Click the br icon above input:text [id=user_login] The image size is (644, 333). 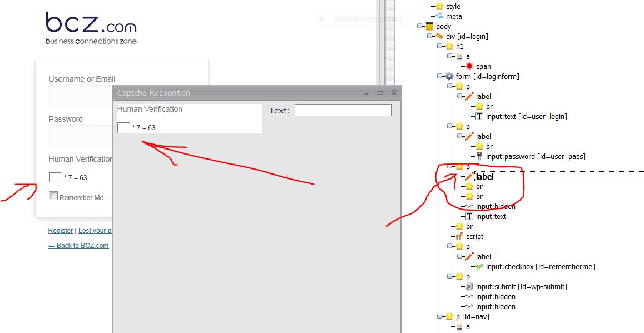pos(479,106)
